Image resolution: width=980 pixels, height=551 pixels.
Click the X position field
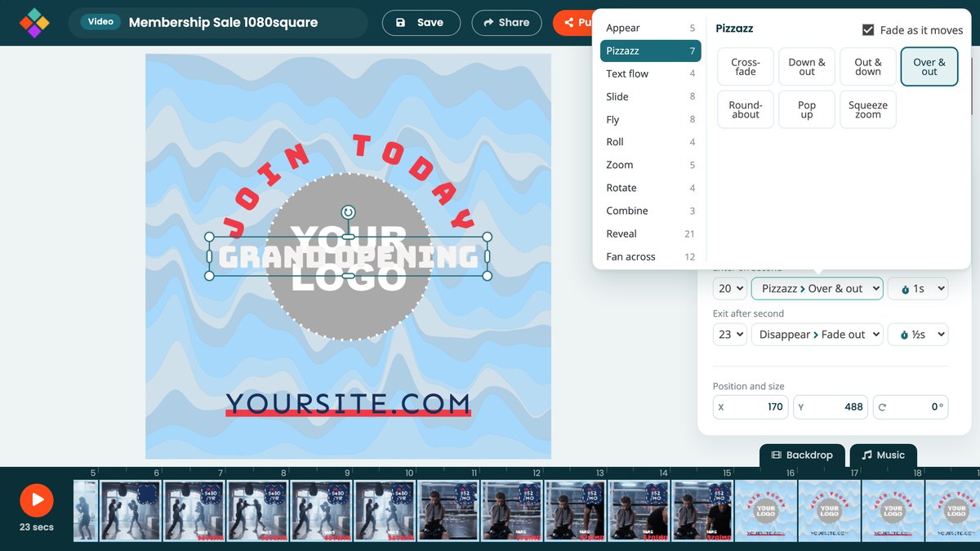coord(751,407)
